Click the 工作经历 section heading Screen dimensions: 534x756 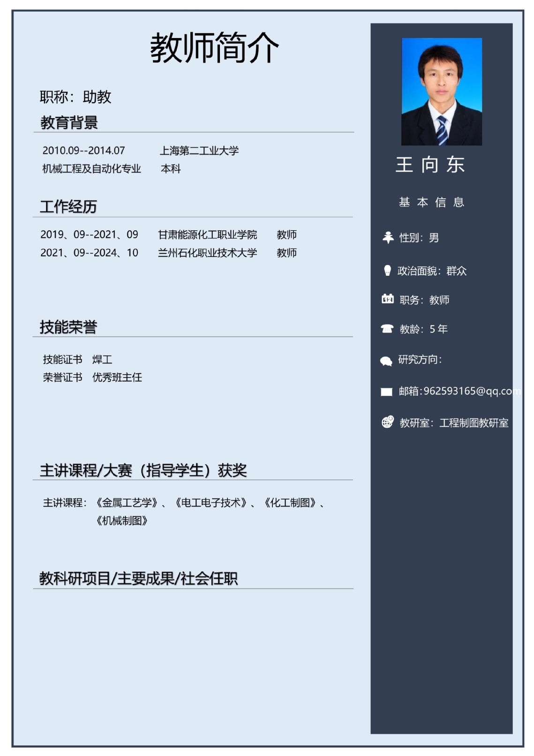click(x=68, y=206)
